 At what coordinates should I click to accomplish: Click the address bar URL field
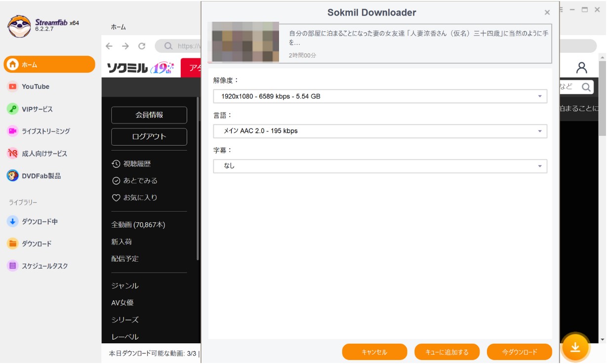[375, 46]
